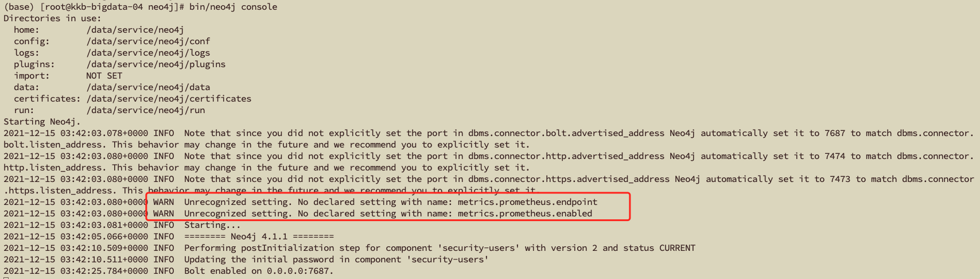Image resolution: width=980 pixels, height=279 pixels.
Task: Click the certificates directory path
Action: tap(169, 99)
